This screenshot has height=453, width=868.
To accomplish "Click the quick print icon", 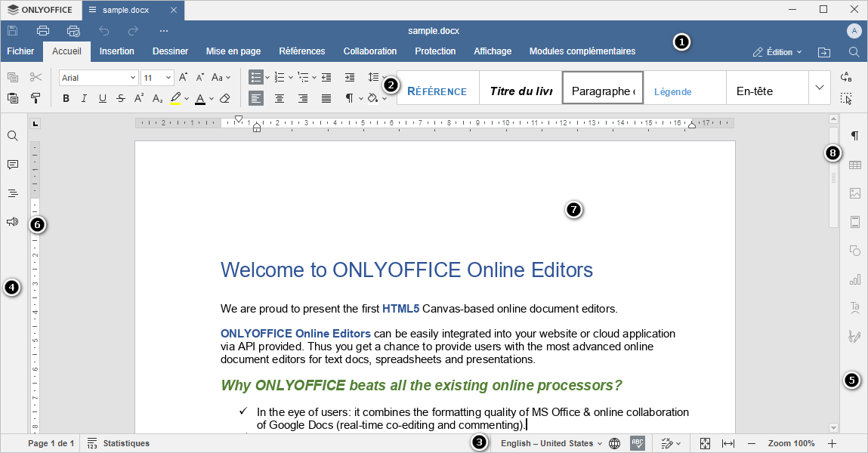I will click(73, 31).
